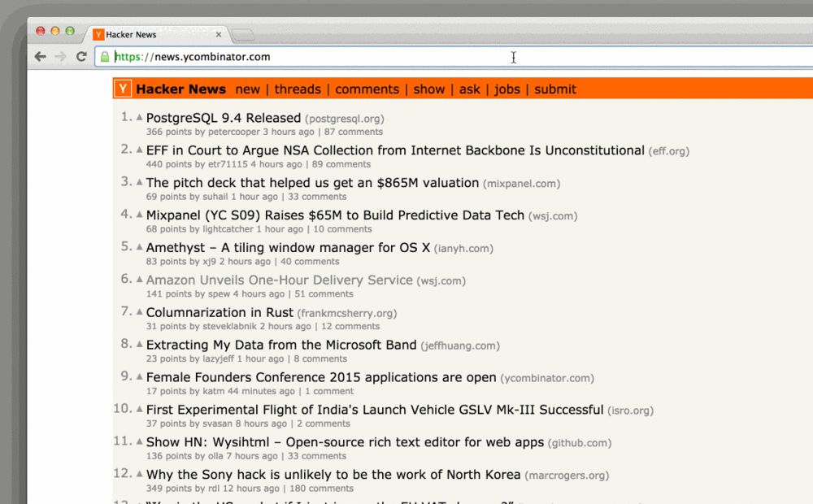Image resolution: width=813 pixels, height=504 pixels.
Task: Upvote Mixpanel Raises $65M story
Action: coord(139,215)
